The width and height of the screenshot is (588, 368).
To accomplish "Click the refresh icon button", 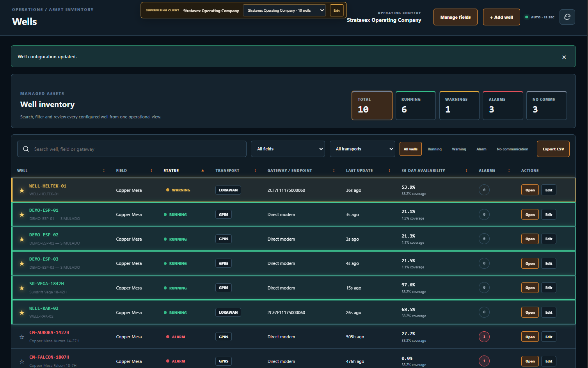I will [x=567, y=17].
